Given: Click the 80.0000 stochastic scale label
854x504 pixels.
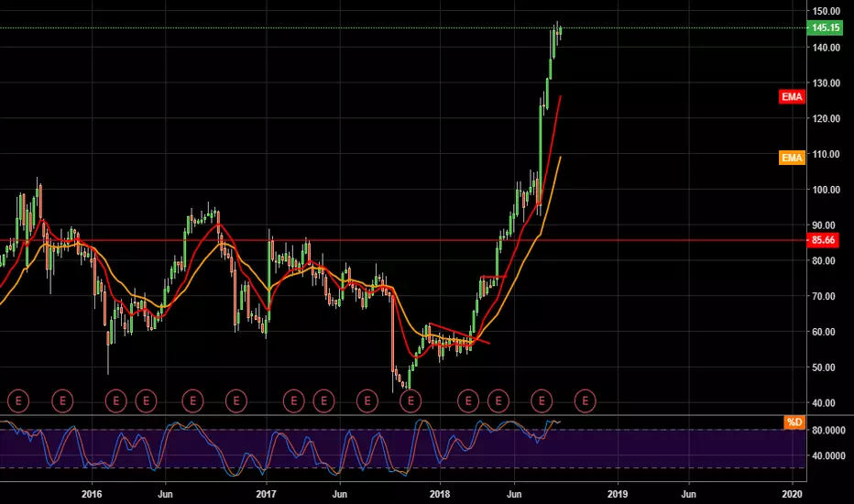Looking at the screenshot, I should pyautogui.click(x=828, y=431).
